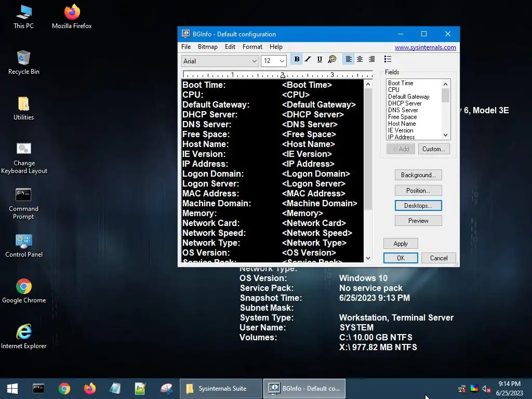Screen dimensions: 532x399
Task: Click the Apply button
Action: [x=401, y=244]
